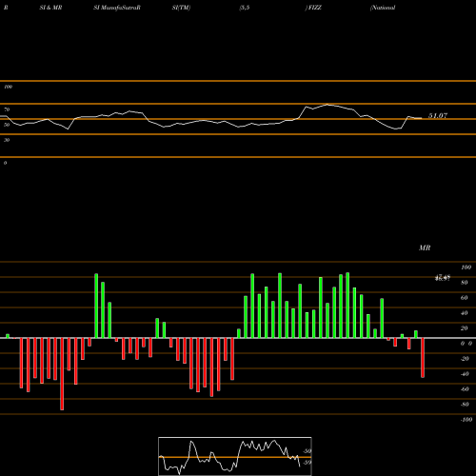Click the 51.07 RSI value label
This screenshot has height=476, width=476.
click(x=438, y=116)
